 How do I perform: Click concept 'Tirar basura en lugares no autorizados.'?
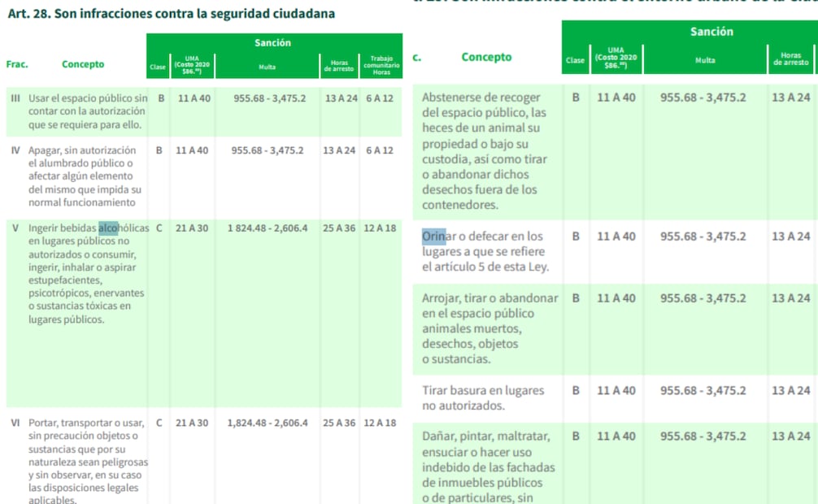click(x=483, y=398)
